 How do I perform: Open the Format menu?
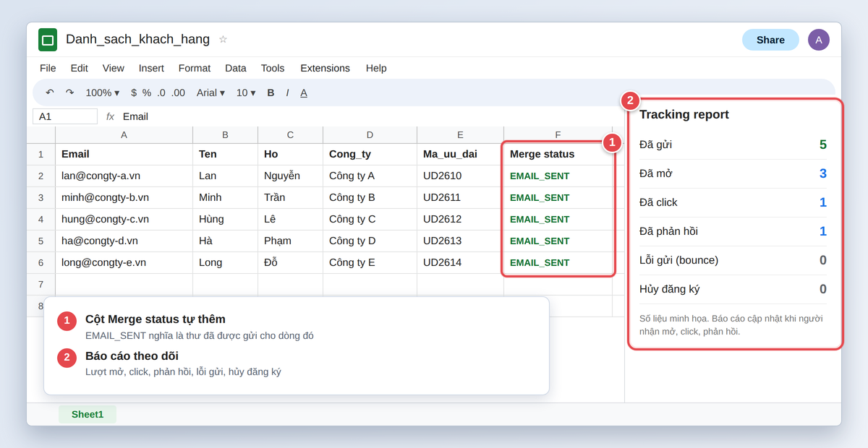tap(195, 68)
